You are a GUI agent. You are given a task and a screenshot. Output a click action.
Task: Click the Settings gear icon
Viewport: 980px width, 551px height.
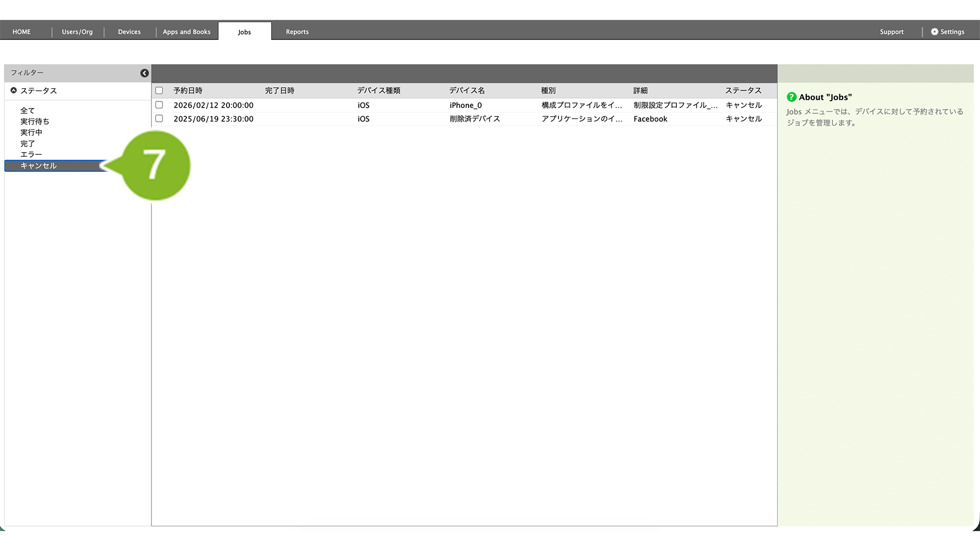point(934,32)
